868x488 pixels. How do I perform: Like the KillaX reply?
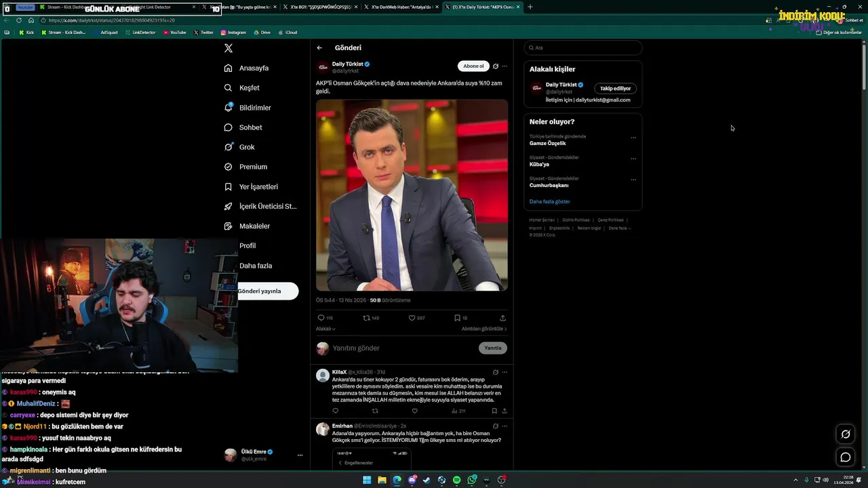pos(414,411)
